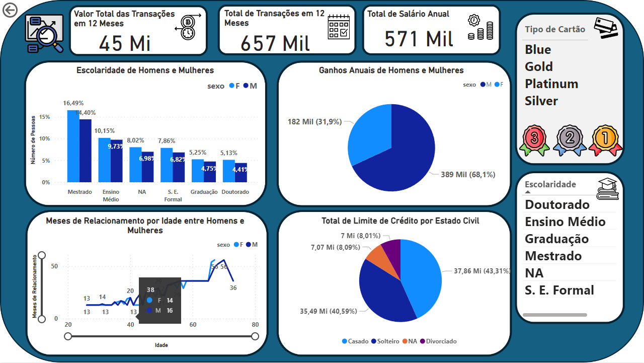This screenshot has width=644, height=363.
Task: Click left handle of Idade zoom slider
Action: pyautogui.click(x=68, y=336)
